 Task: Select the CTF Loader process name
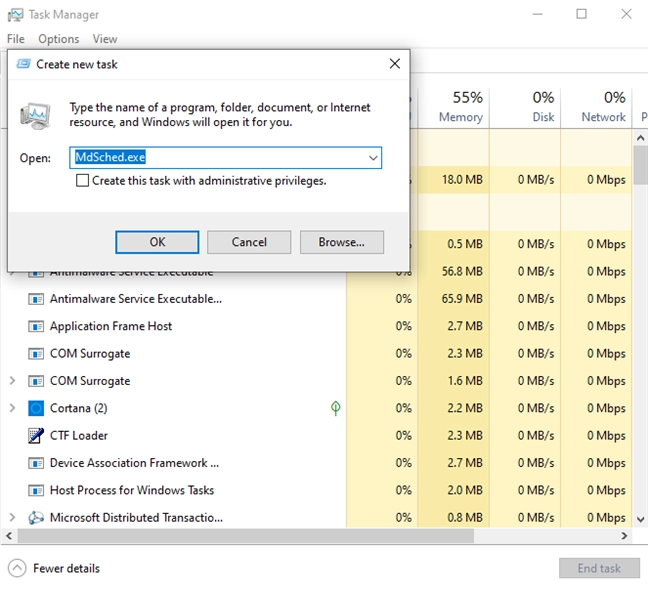[79, 436]
